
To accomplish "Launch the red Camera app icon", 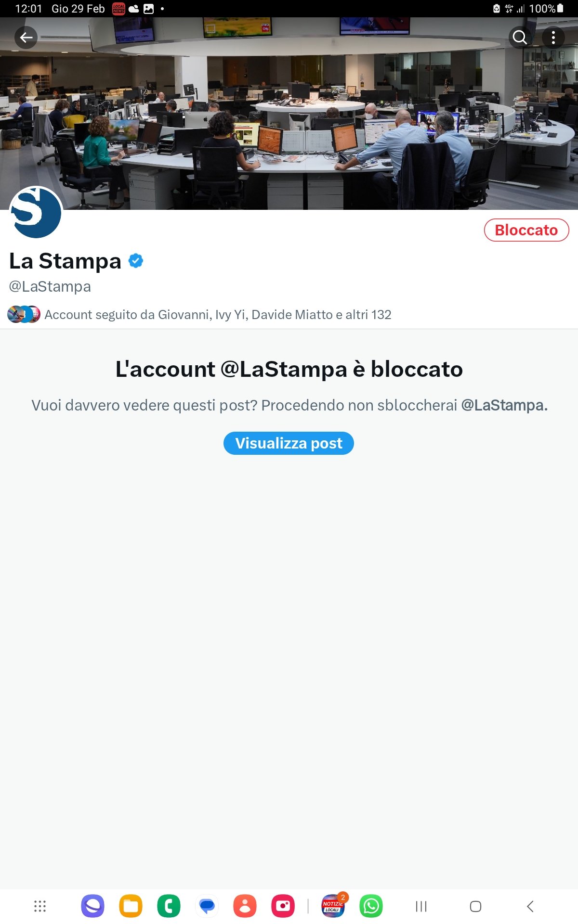I will point(283,906).
